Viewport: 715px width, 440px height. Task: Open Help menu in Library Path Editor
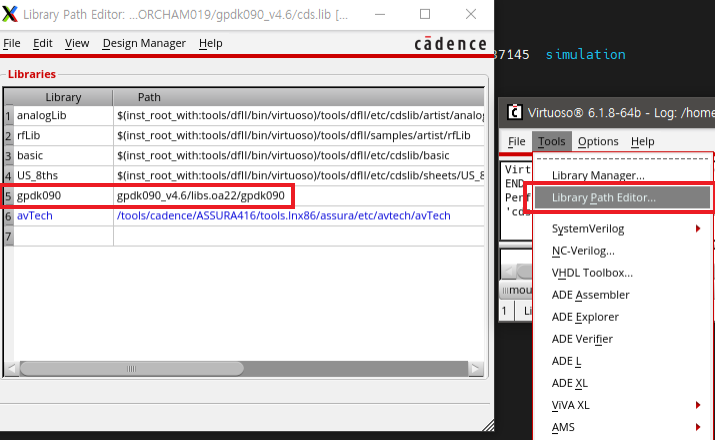tap(210, 43)
